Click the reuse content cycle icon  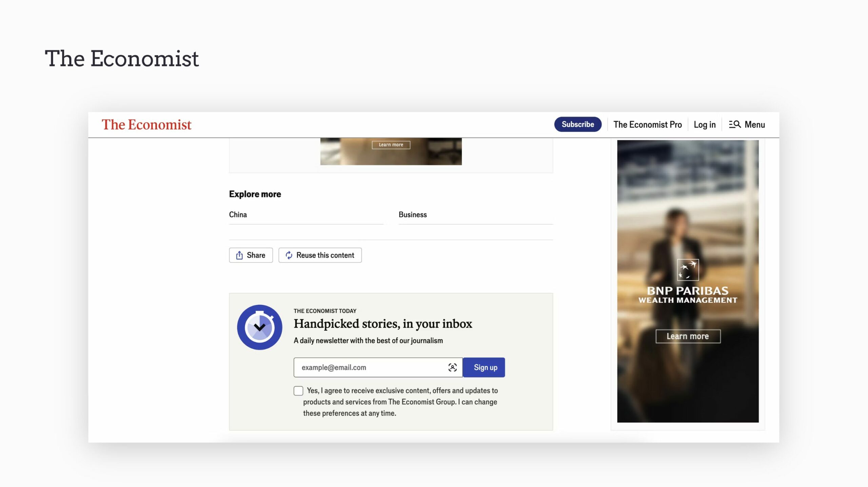click(289, 255)
